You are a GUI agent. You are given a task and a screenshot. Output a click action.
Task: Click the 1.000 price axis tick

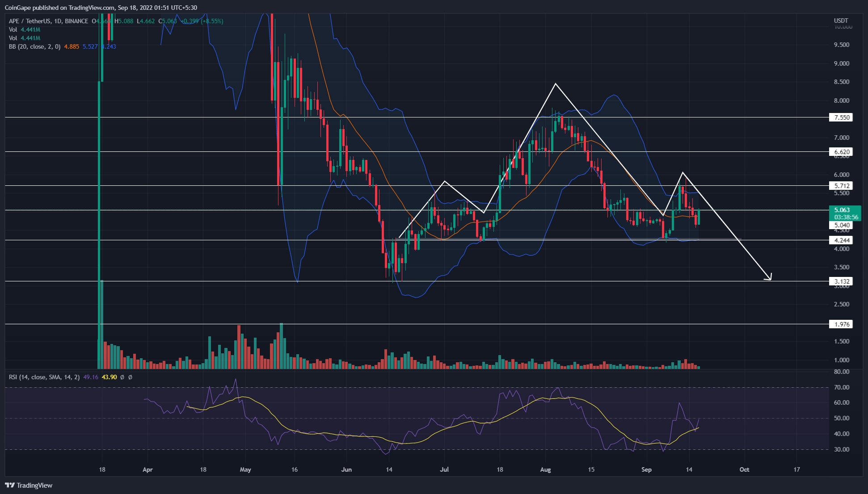tap(842, 360)
